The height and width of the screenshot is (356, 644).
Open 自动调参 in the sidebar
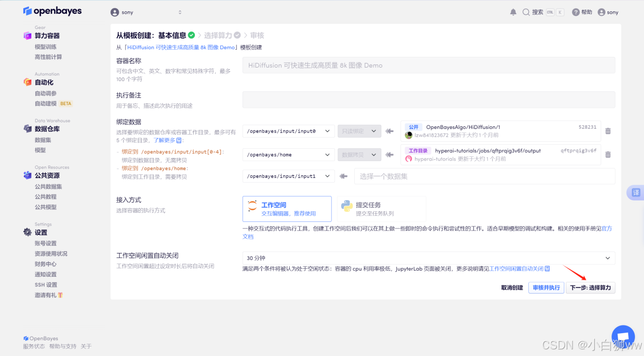(46, 93)
